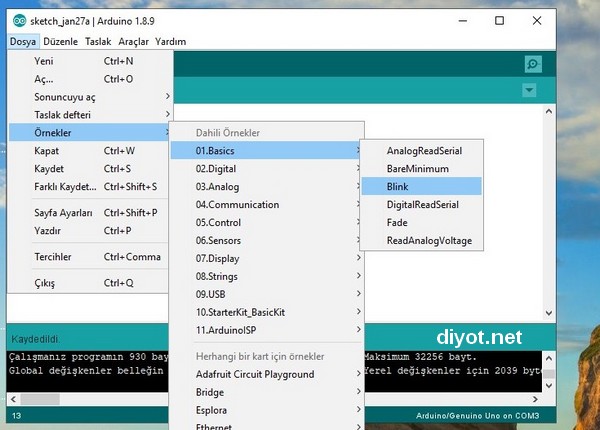Expand the 04.Communication examples submenu
600x430 pixels.
pos(266,205)
